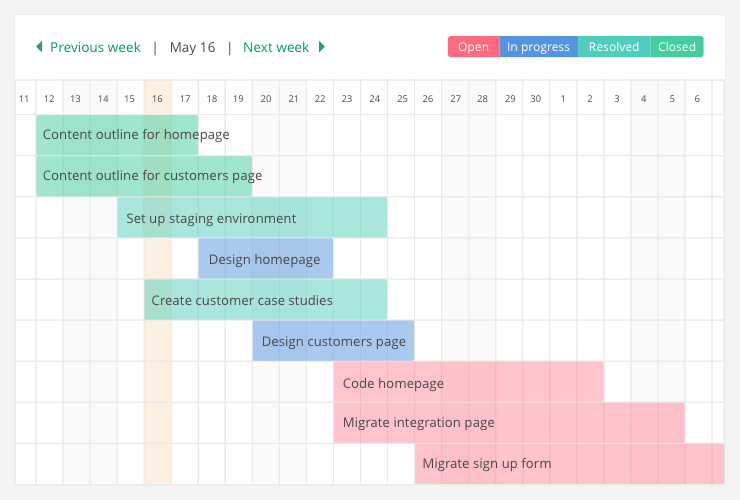
Task: Click the left arrow before Previous week
Action: [x=39, y=47]
